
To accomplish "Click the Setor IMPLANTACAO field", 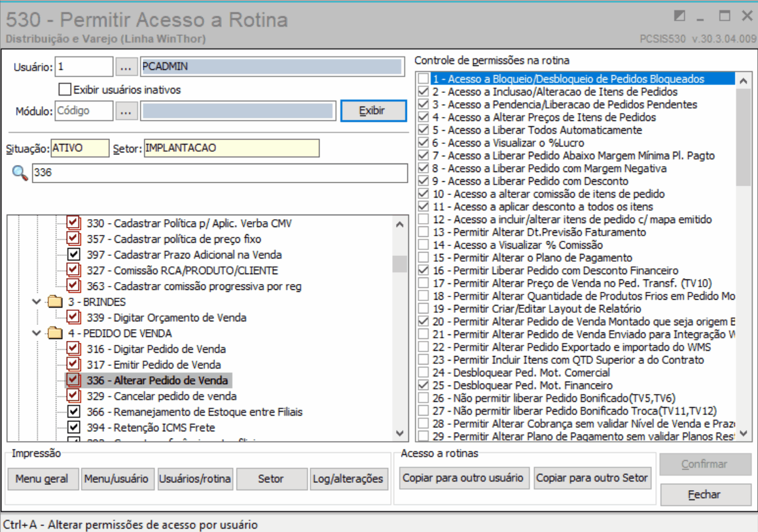I will (232, 148).
